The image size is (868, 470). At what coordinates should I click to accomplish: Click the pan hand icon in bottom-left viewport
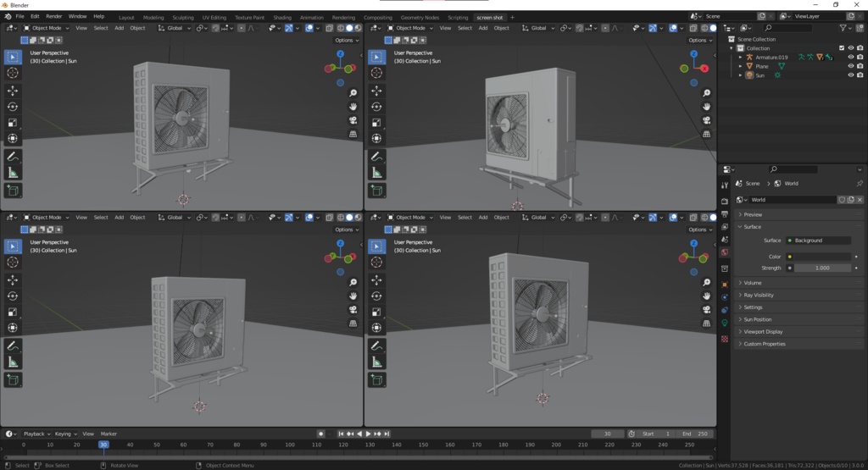(353, 296)
